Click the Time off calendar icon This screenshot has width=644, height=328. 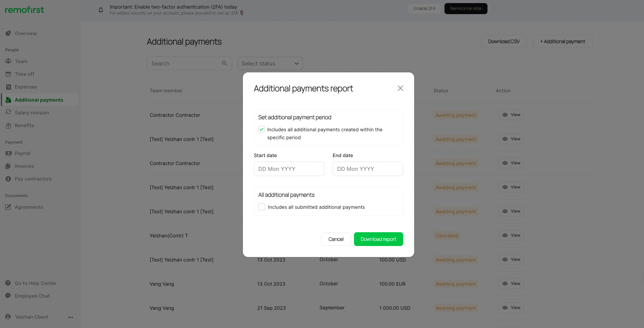(8, 74)
